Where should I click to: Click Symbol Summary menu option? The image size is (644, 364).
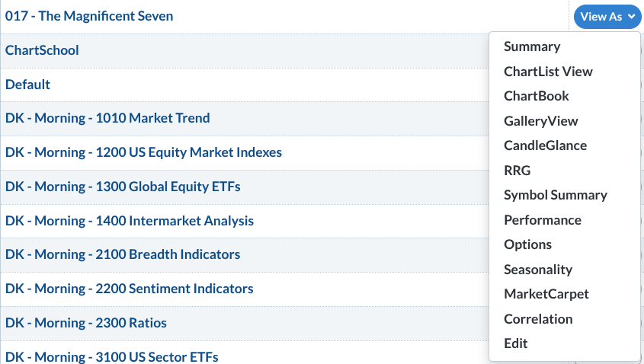(x=556, y=195)
